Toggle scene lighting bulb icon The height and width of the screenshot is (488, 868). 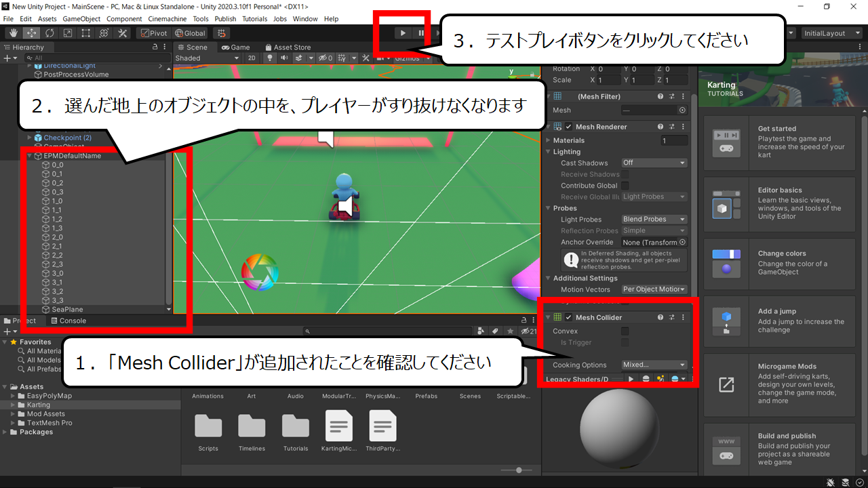pyautogui.click(x=269, y=58)
